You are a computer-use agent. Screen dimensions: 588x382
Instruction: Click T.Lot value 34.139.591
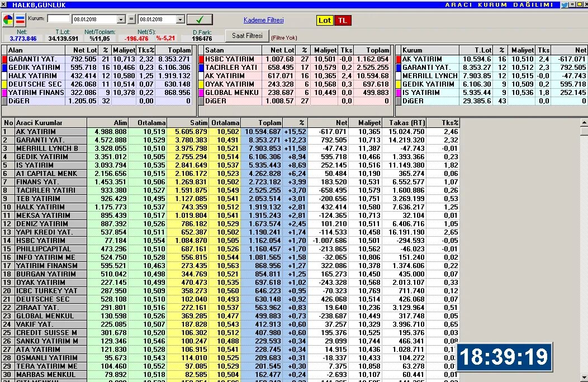coord(63,39)
